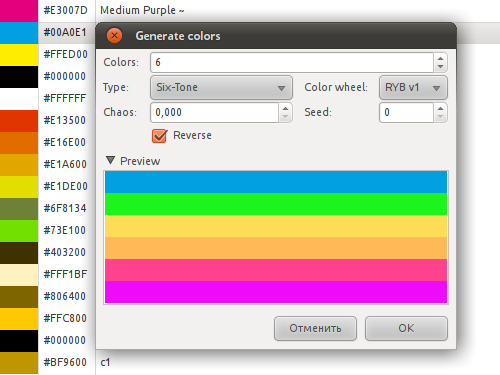Select the #73E100 palette swatch
The image size is (500, 375).
click(x=19, y=231)
